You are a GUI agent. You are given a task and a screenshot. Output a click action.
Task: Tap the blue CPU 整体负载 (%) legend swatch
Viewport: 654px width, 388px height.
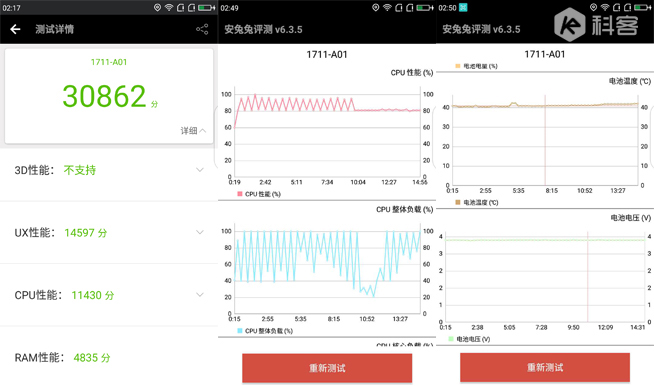tap(240, 331)
